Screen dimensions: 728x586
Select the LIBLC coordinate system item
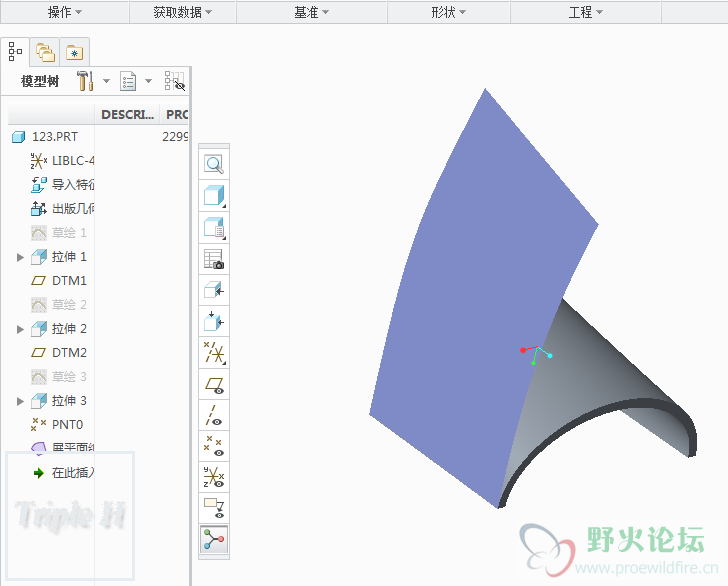62,161
